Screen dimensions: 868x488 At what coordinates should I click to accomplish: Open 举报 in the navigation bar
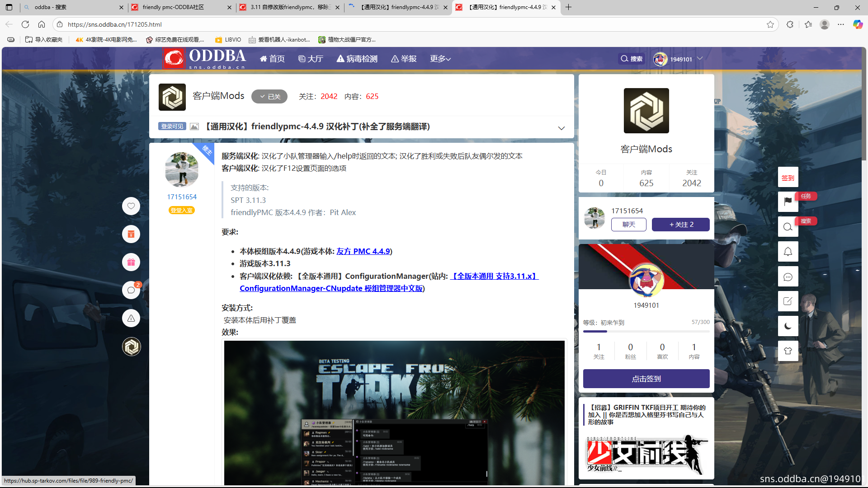404,59
